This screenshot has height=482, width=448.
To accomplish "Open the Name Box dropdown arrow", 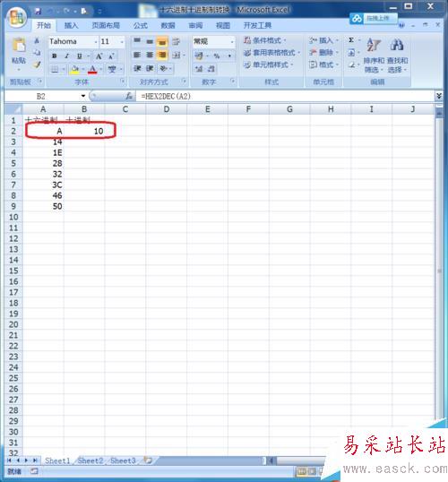I will click(83, 96).
